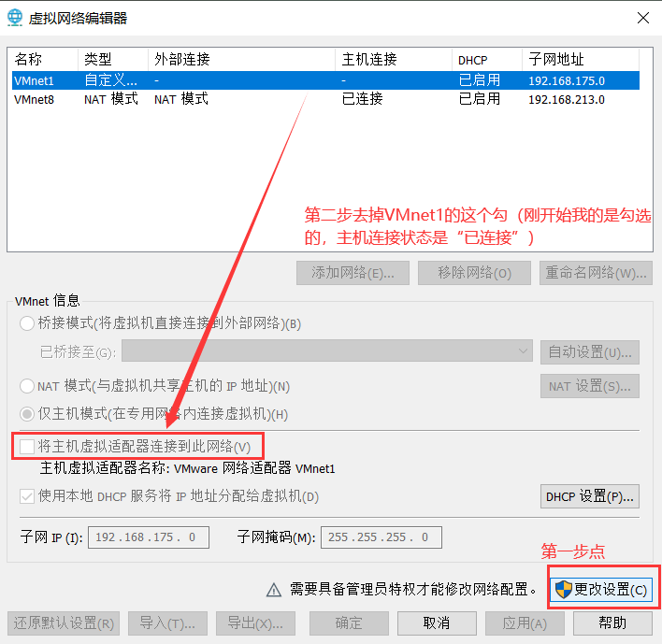Image resolution: width=662 pixels, height=644 pixels.
Task: Click 确定 button
Action: click(349, 623)
